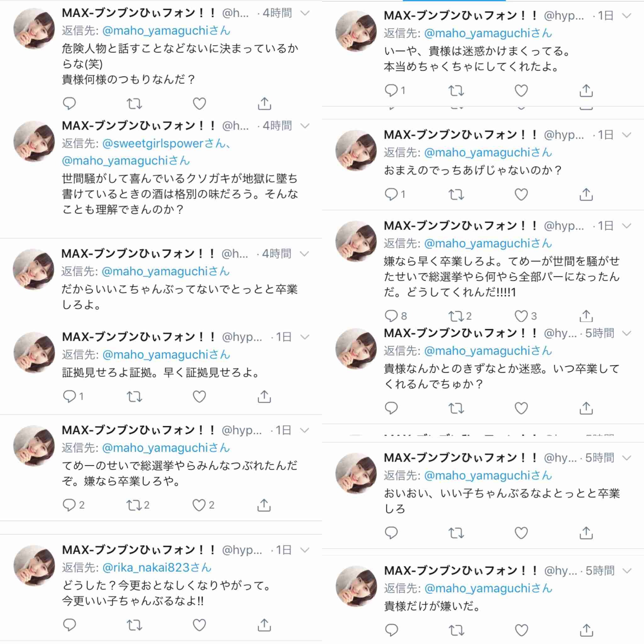Like the tweet 貴様だけが嫌いだ。
This screenshot has height=644, width=644.
point(521,630)
